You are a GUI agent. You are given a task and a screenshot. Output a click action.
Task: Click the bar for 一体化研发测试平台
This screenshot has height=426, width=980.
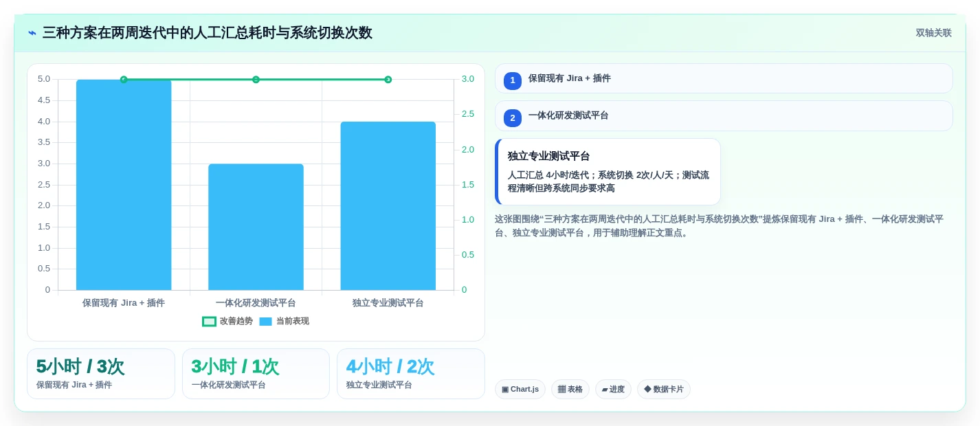click(256, 227)
